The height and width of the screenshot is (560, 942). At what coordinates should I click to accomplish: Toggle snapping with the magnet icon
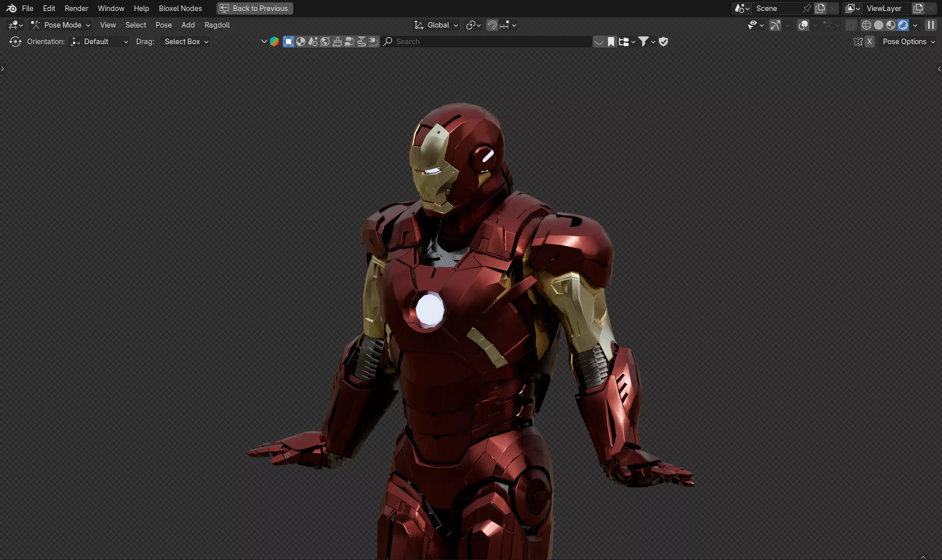click(492, 25)
